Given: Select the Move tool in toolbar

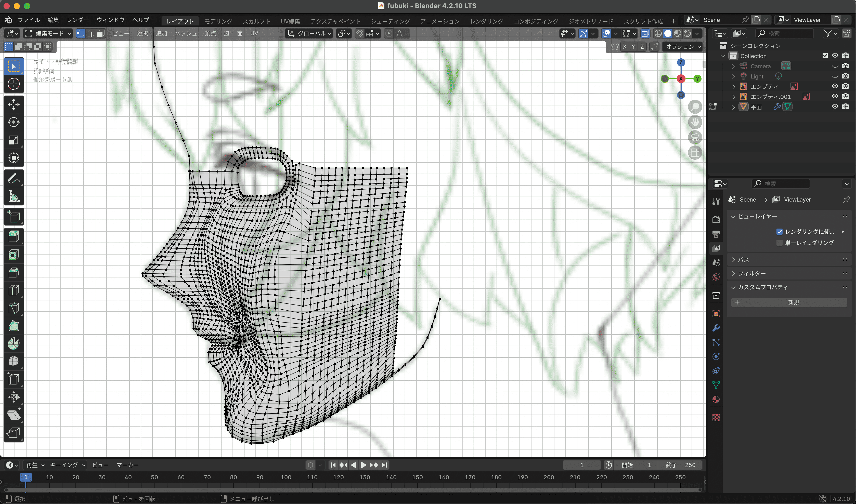Looking at the screenshot, I should pos(14,104).
